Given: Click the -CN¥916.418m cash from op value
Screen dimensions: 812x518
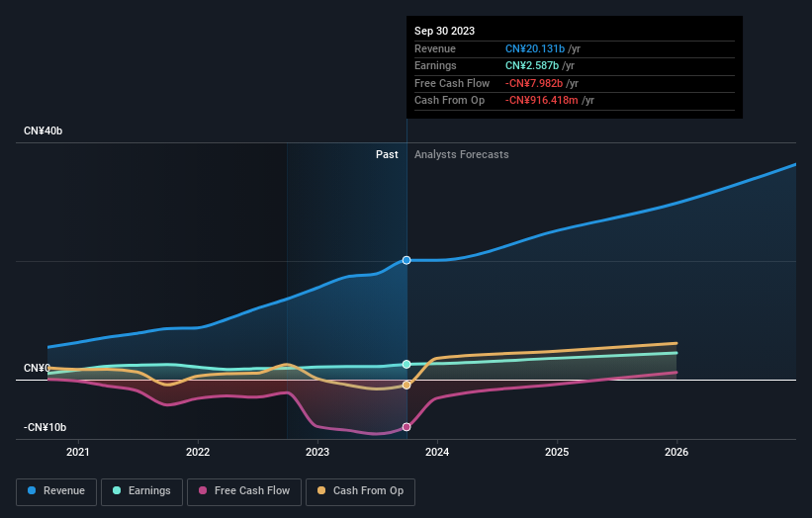Looking at the screenshot, I should pyautogui.click(x=542, y=101).
